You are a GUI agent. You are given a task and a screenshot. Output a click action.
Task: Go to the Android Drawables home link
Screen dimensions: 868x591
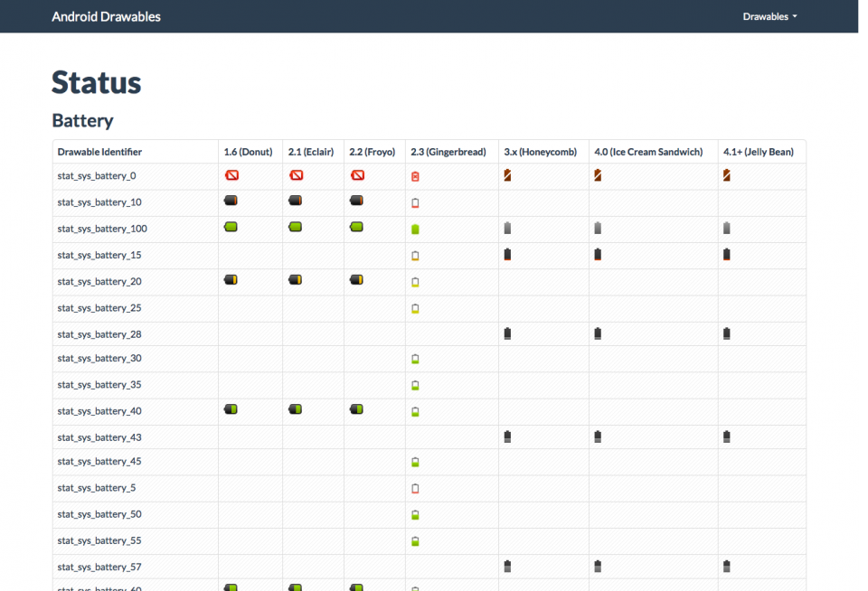[107, 16]
